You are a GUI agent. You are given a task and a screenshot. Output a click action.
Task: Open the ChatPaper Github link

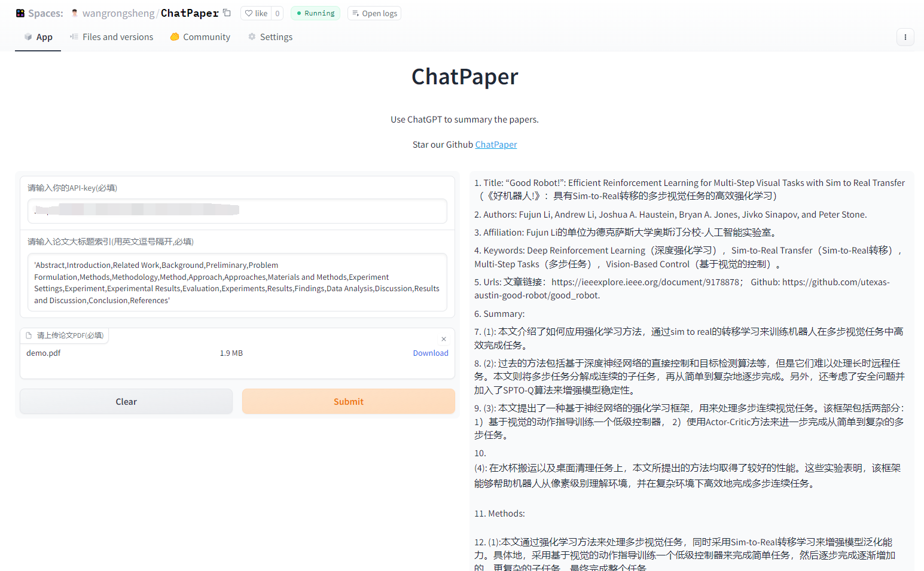tap(496, 145)
